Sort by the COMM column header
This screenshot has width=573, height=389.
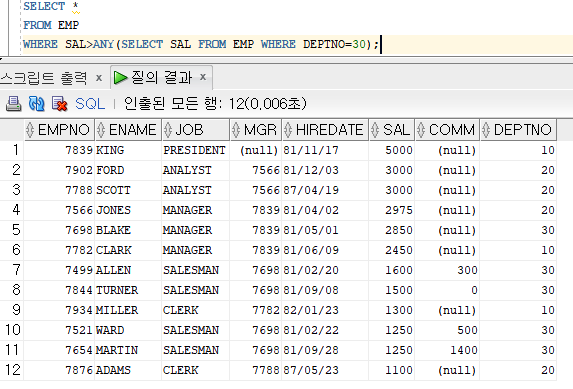click(x=447, y=130)
